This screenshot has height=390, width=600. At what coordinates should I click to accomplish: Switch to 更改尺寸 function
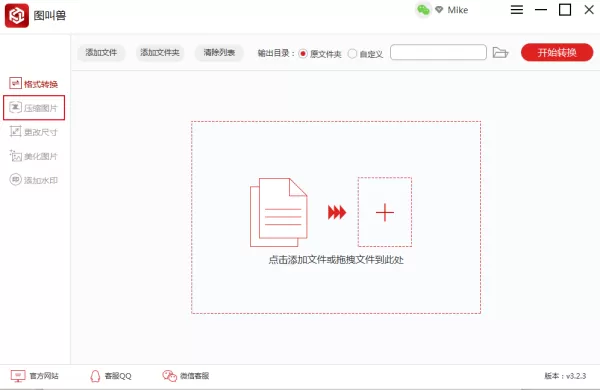[34, 132]
